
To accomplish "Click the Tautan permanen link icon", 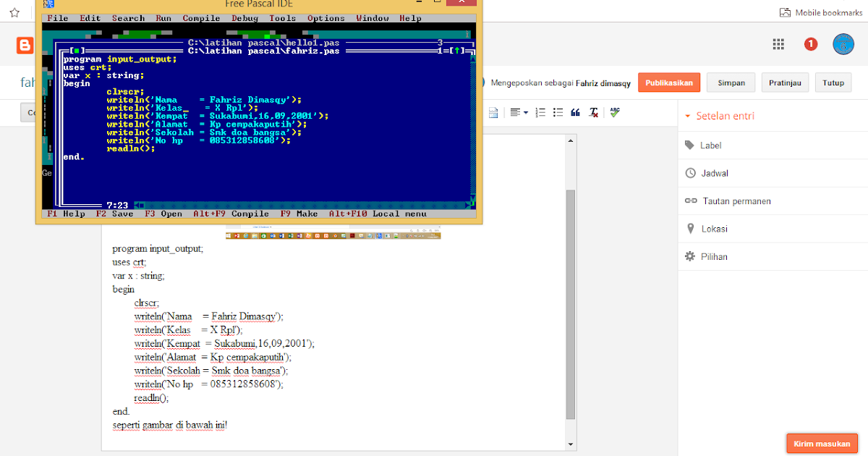I will (691, 201).
